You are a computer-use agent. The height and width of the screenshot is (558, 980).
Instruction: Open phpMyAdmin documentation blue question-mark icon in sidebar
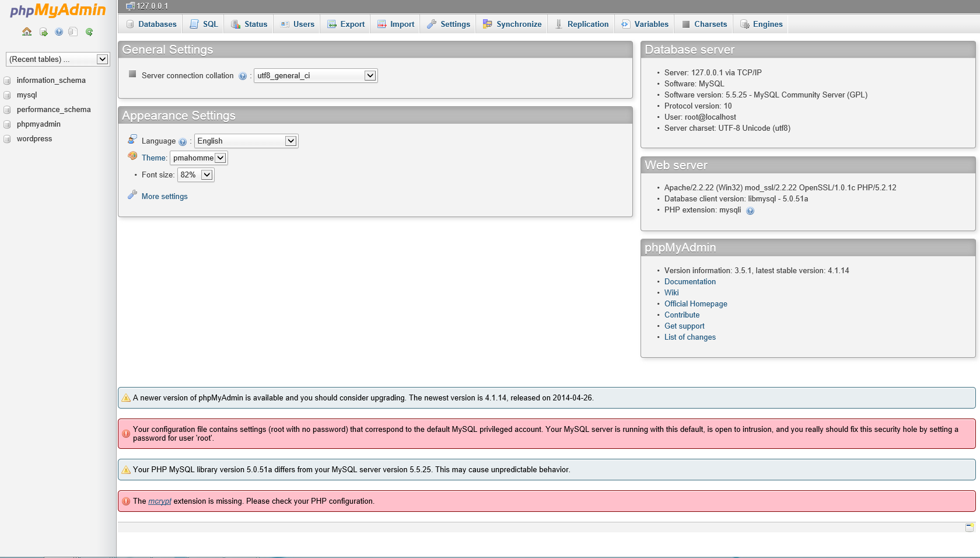[x=59, y=32]
